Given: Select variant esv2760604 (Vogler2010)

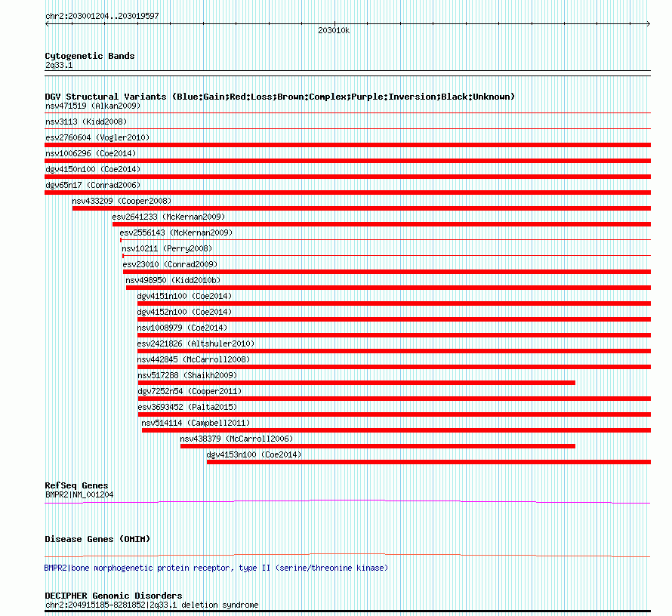Looking at the screenshot, I should (x=97, y=137).
